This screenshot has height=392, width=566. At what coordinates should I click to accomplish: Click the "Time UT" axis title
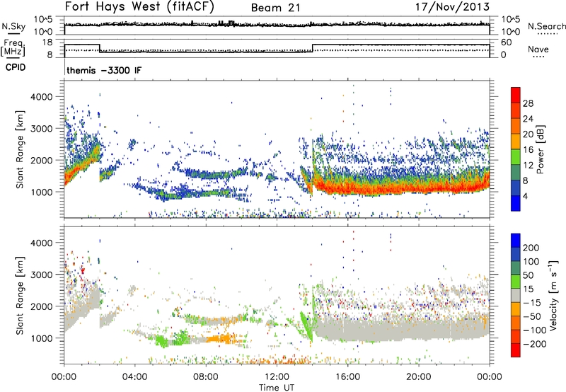click(277, 387)
